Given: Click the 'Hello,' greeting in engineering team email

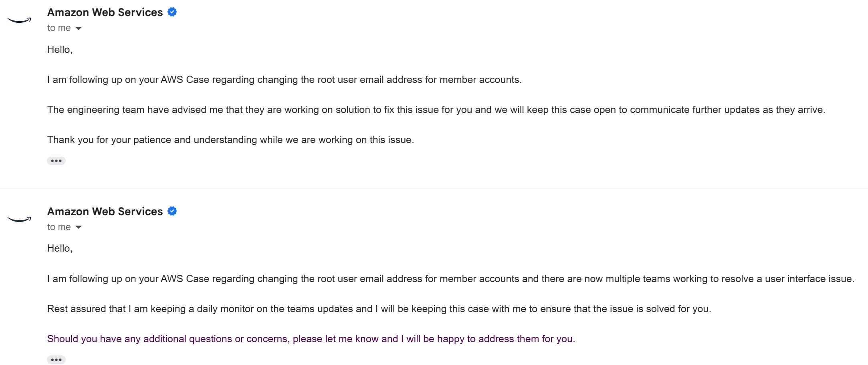Looking at the screenshot, I should point(60,50).
